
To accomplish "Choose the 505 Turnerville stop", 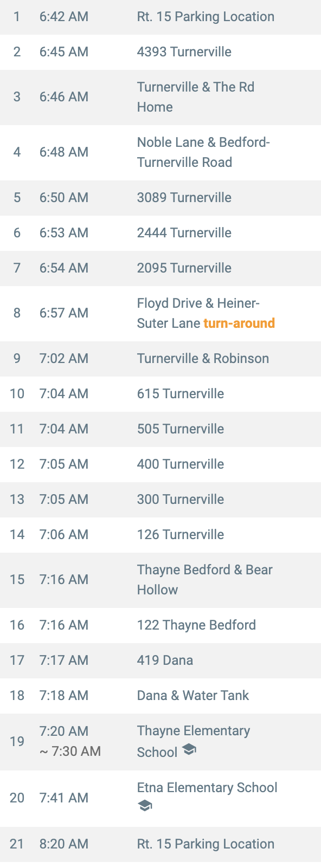I will (x=160, y=430).
